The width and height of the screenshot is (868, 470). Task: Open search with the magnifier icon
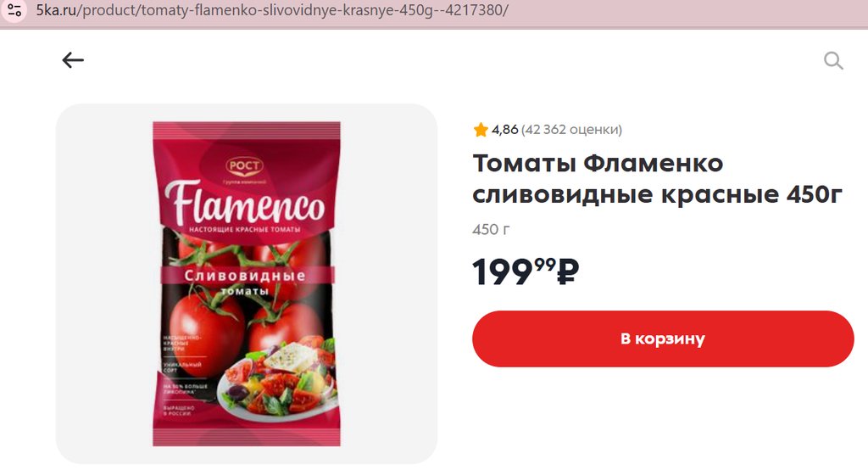pos(833,60)
